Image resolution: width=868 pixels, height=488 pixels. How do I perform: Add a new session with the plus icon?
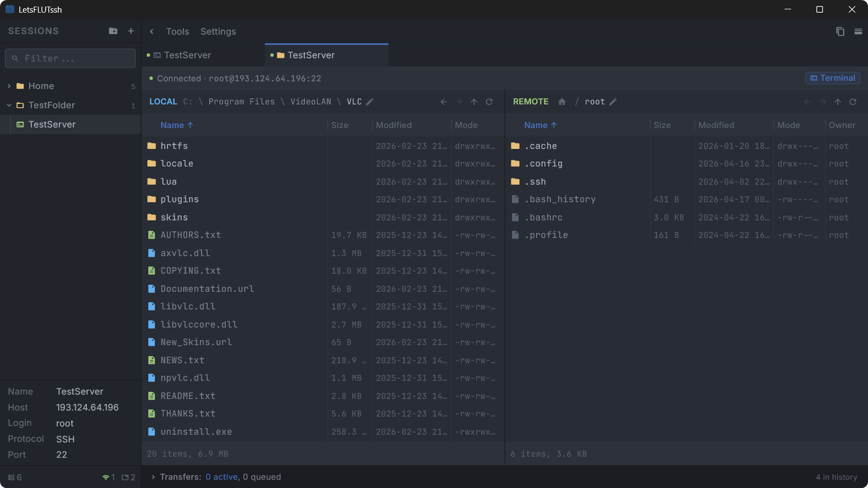pos(131,31)
